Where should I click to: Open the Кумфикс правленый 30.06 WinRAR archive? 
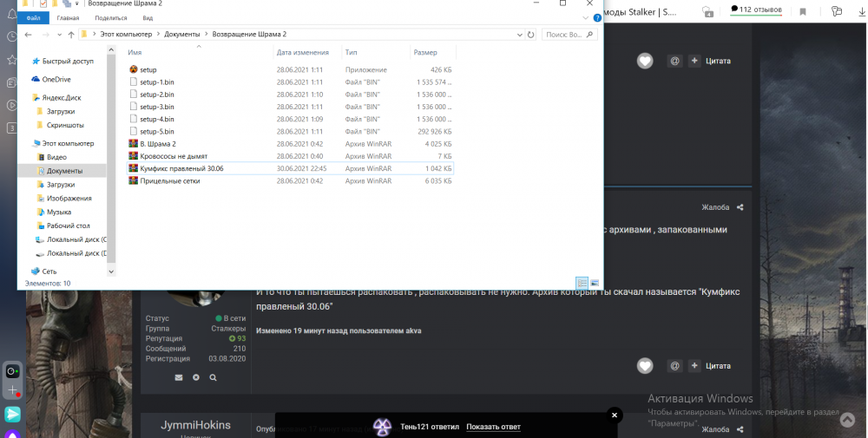[181, 168]
